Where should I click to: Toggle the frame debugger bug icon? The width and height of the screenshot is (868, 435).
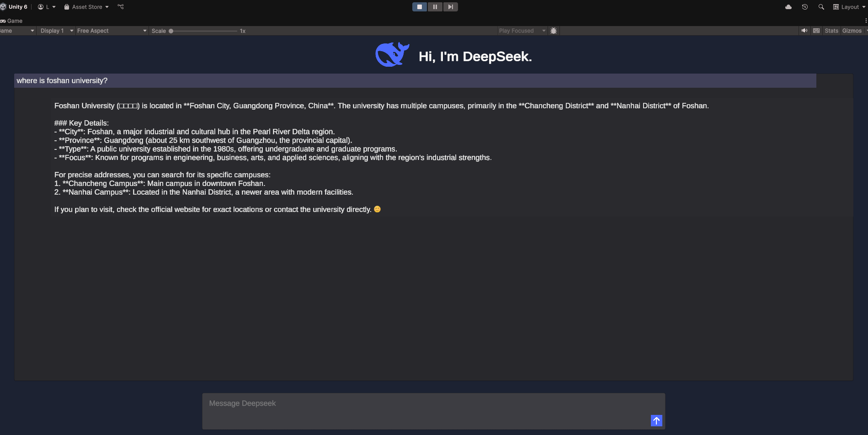[x=554, y=31]
